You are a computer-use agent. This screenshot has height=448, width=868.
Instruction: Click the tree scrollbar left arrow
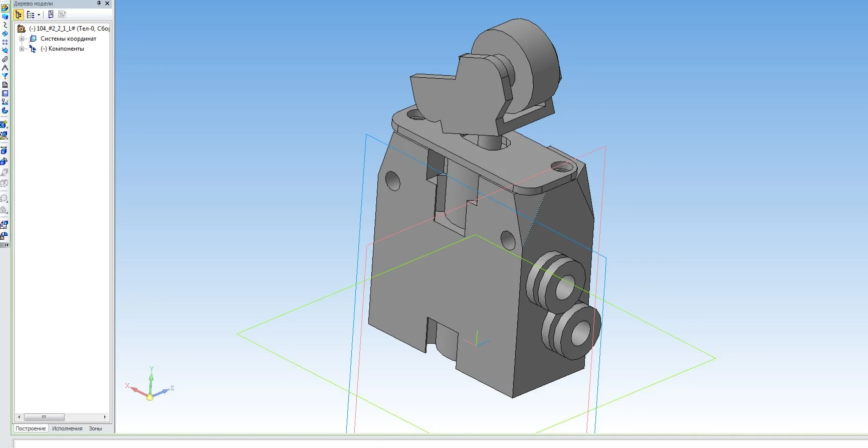coord(19,417)
